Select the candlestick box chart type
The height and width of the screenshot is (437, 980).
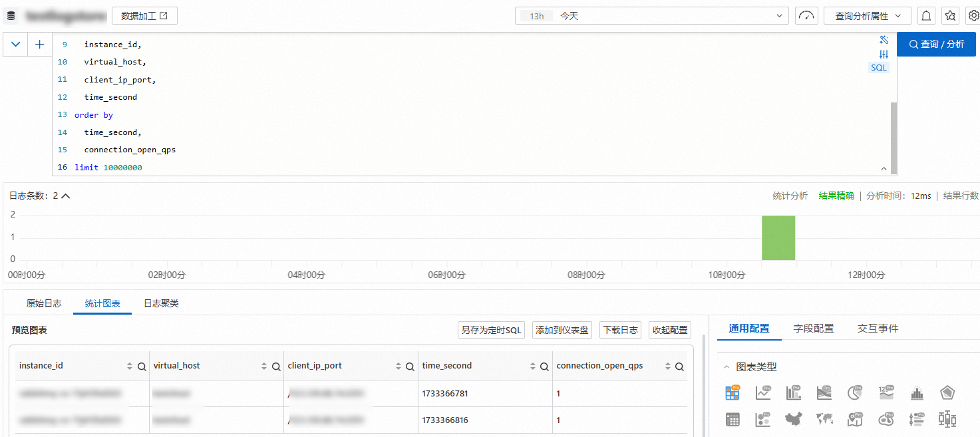pos(947,419)
